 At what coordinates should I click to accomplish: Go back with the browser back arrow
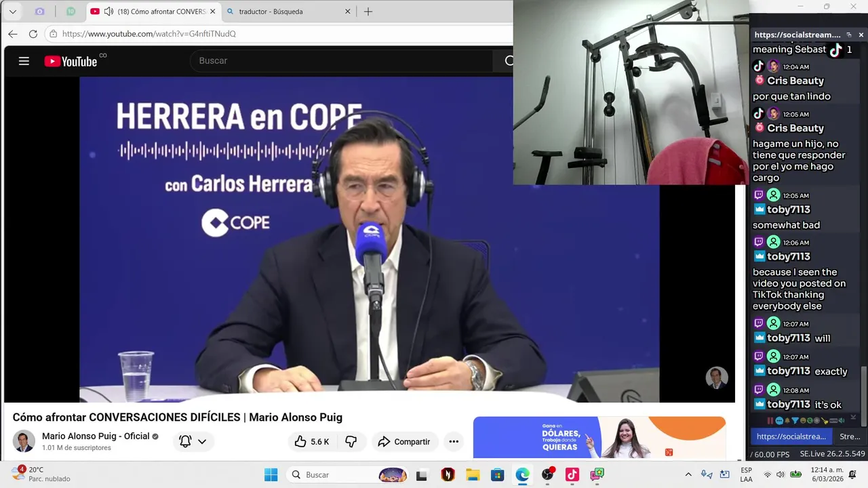[x=13, y=34]
